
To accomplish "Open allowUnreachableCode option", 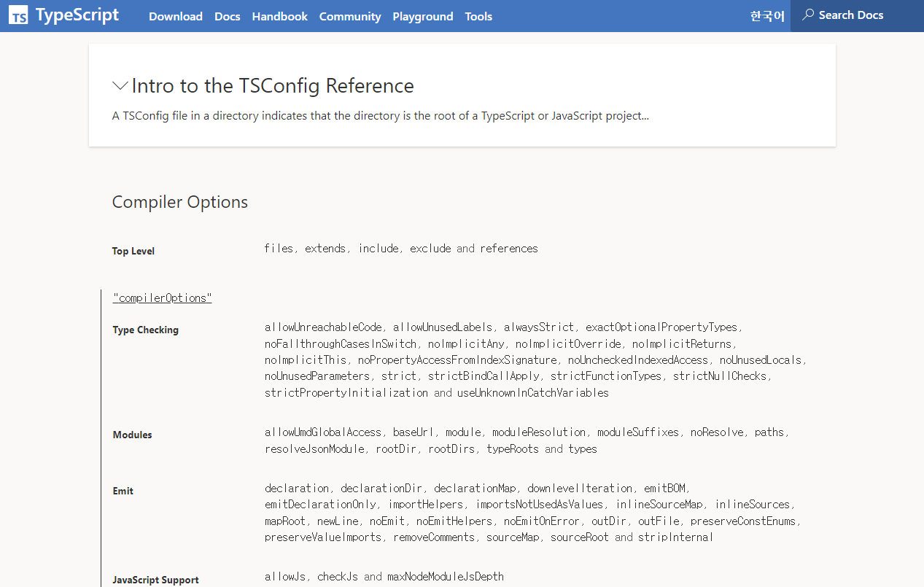I will [323, 327].
